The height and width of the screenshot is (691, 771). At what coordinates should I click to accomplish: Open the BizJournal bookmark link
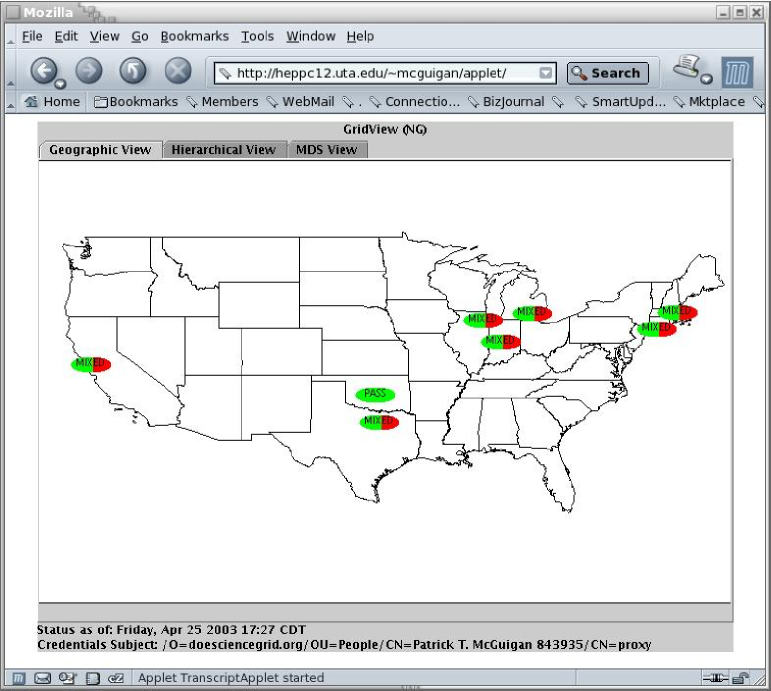[x=506, y=101]
